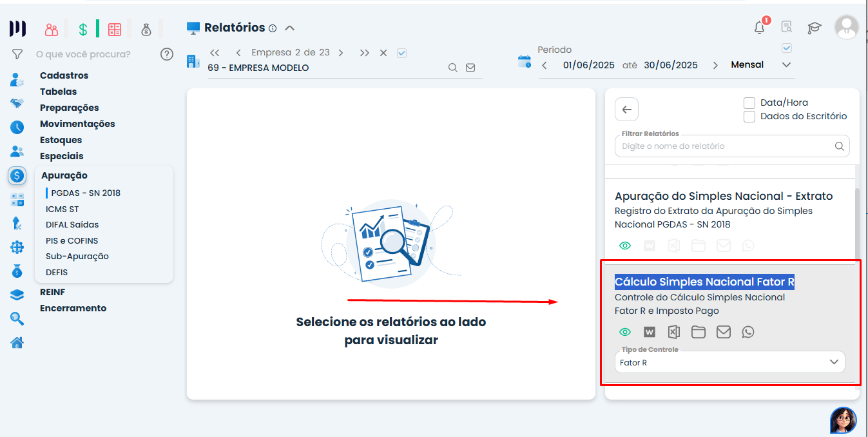The width and height of the screenshot is (868, 437).
Task: Select the clock sidebar icon
Action: [x=17, y=127]
